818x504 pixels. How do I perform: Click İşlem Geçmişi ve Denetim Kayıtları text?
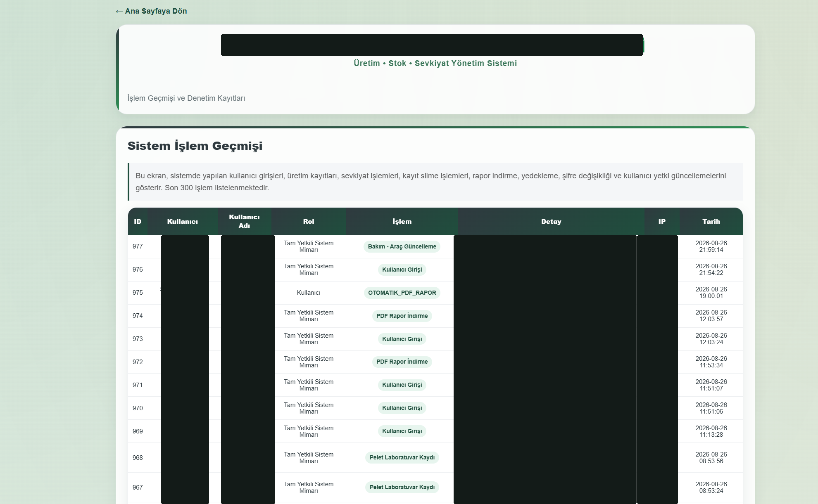click(186, 98)
